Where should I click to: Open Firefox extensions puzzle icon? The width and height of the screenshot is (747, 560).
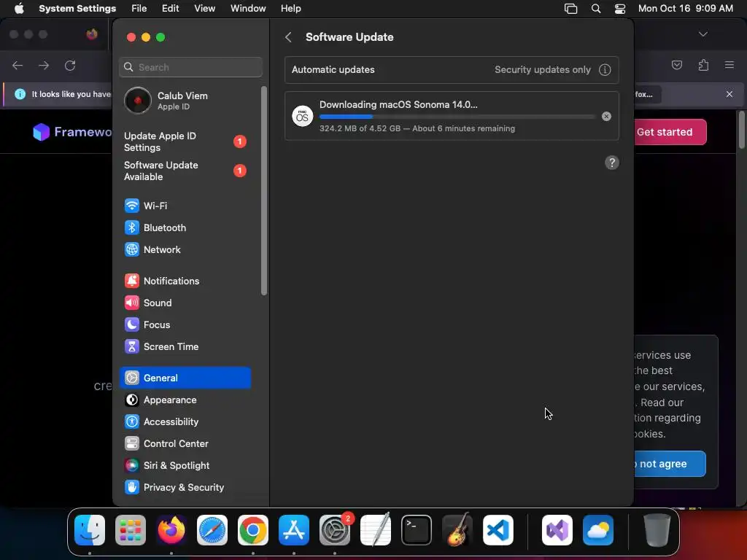704,65
